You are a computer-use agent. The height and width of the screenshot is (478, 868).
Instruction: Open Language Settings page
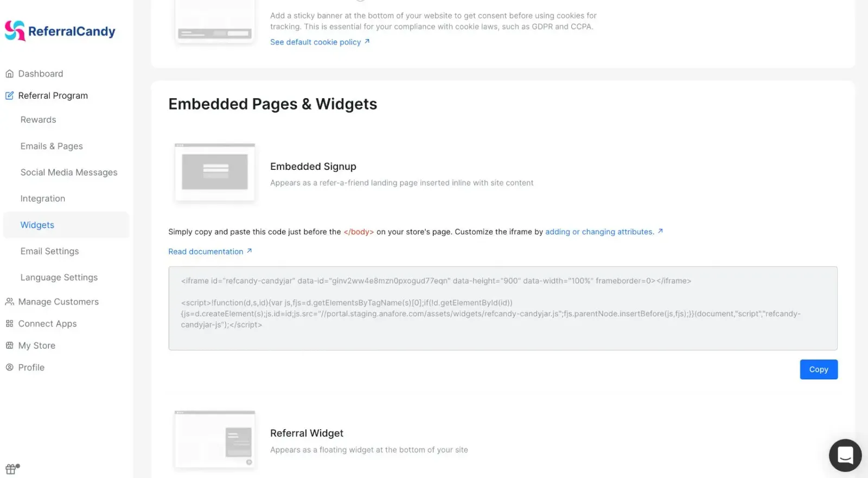(59, 277)
